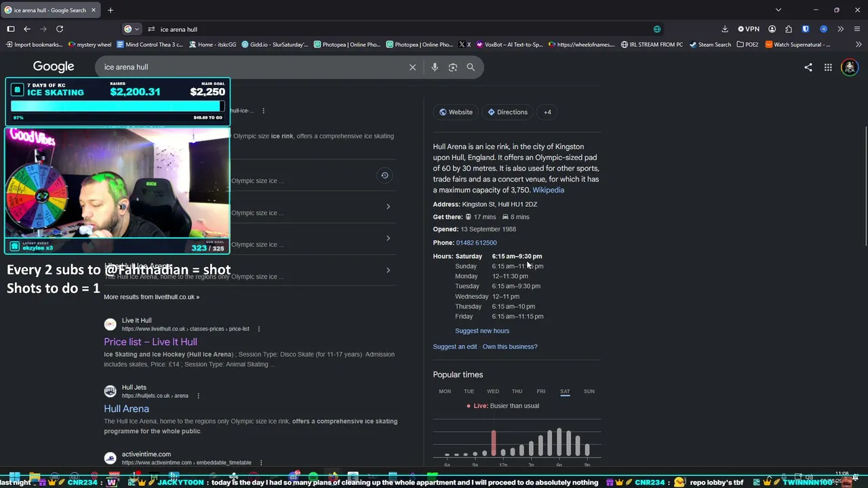This screenshot has width=868, height=488.
Task: Click the vertical page scrollbar
Action: pyautogui.click(x=865, y=186)
